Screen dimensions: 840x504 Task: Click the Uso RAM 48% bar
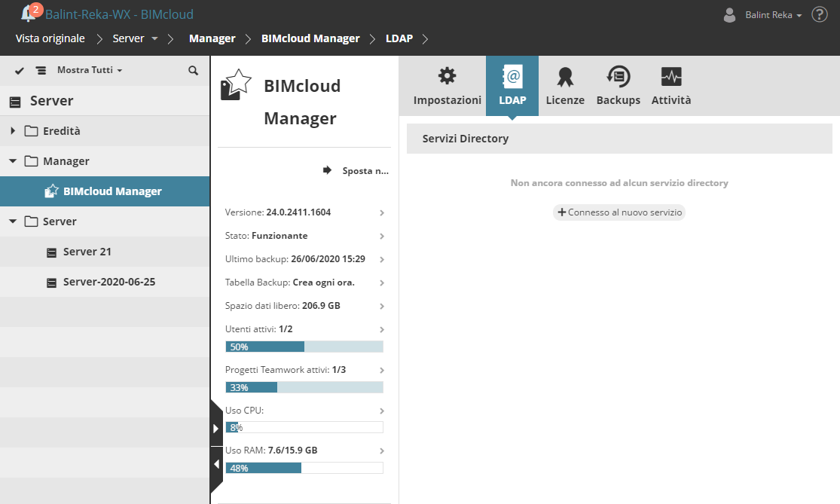pyautogui.click(x=304, y=468)
